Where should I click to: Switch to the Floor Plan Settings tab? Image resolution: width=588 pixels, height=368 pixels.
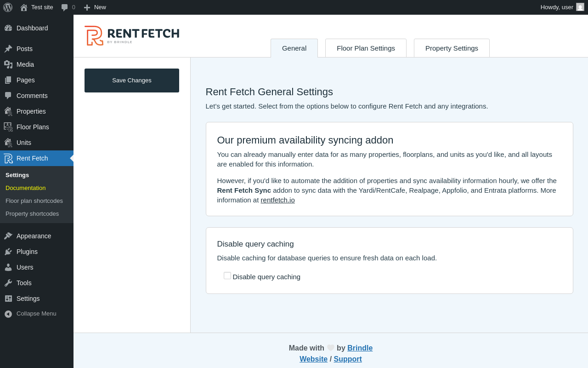(x=366, y=48)
